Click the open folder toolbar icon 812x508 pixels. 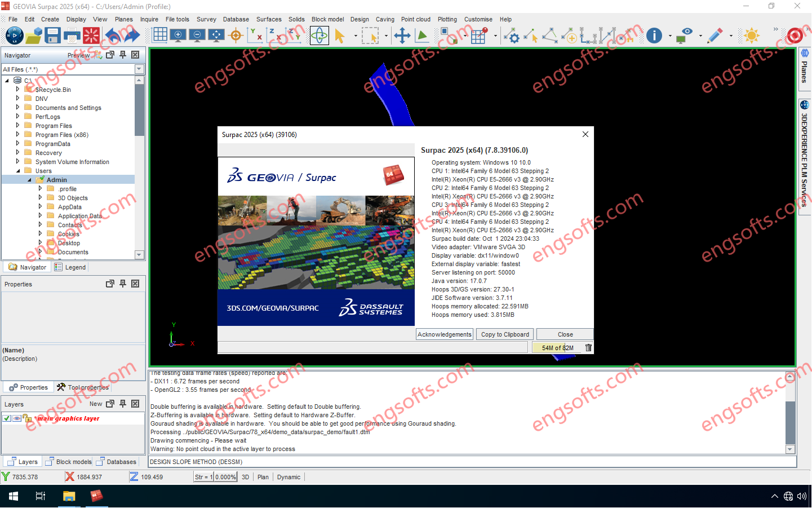[x=34, y=36]
